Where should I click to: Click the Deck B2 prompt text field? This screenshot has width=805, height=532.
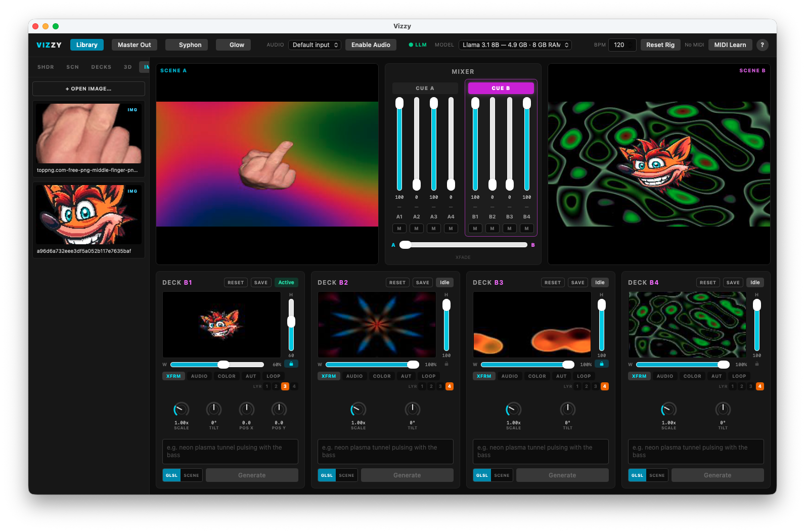pos(385,451)
